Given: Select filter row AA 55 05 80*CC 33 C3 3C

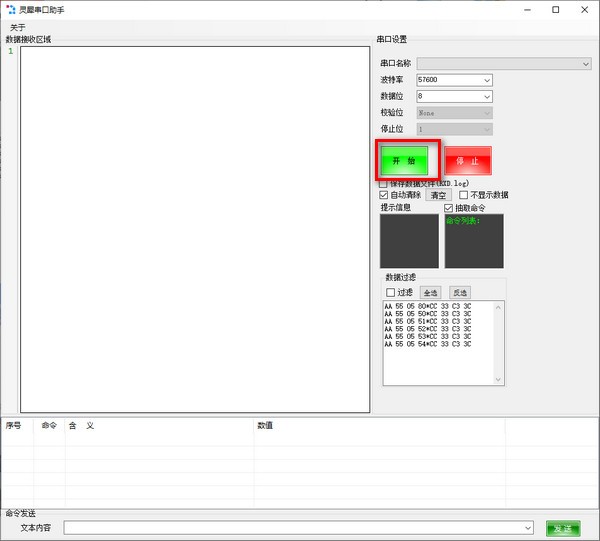Looking at the screenshot, I should (428, 306).
